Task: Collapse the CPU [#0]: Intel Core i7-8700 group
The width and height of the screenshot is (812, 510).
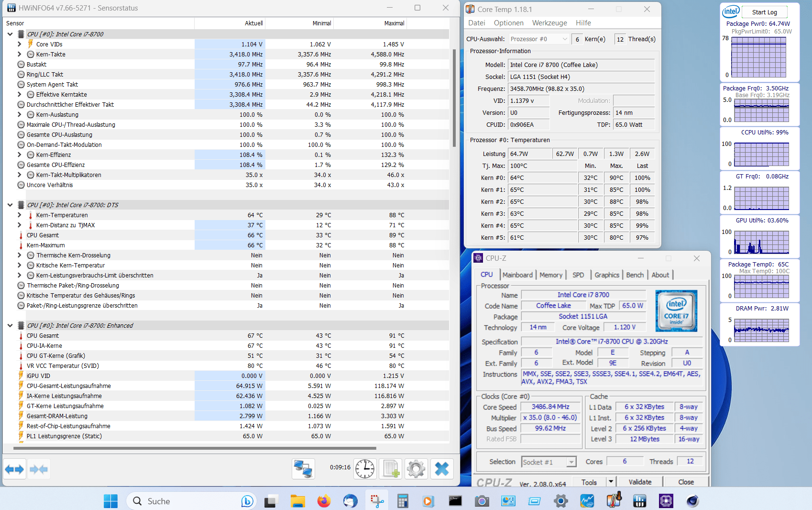Action: pyautogui.click(x=10, y=34)
